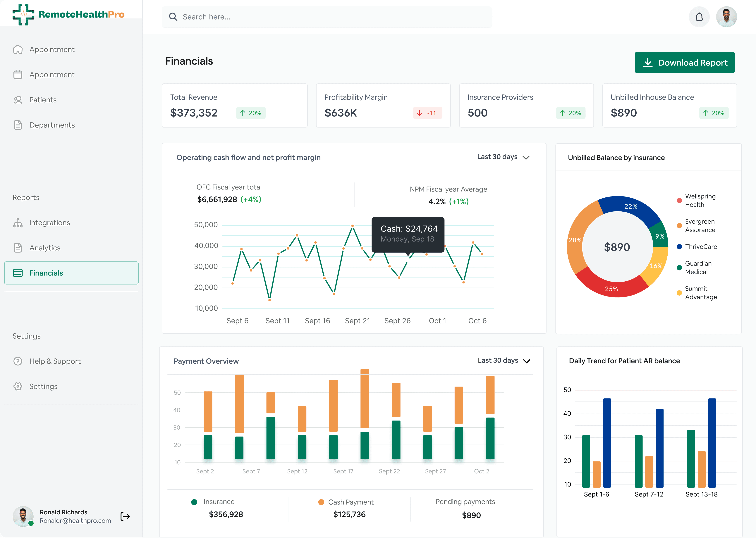Click the Insurance Providers card

[x=526, y=105]
